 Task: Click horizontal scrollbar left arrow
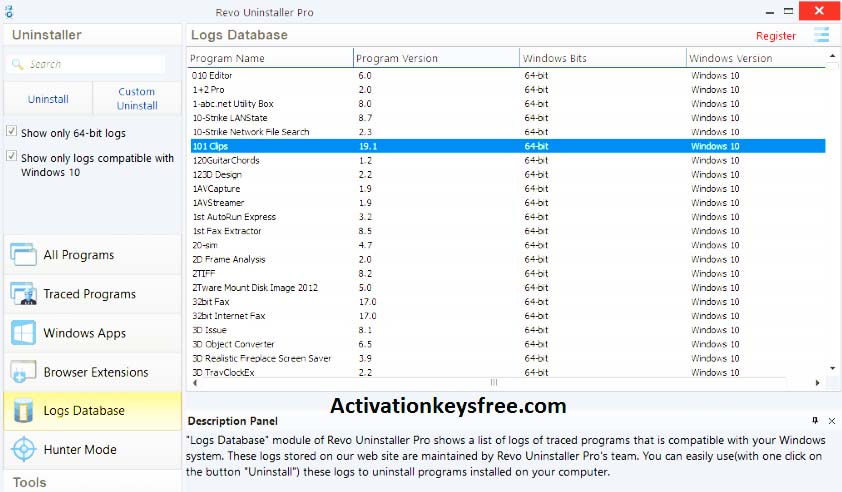pos(194,383)
